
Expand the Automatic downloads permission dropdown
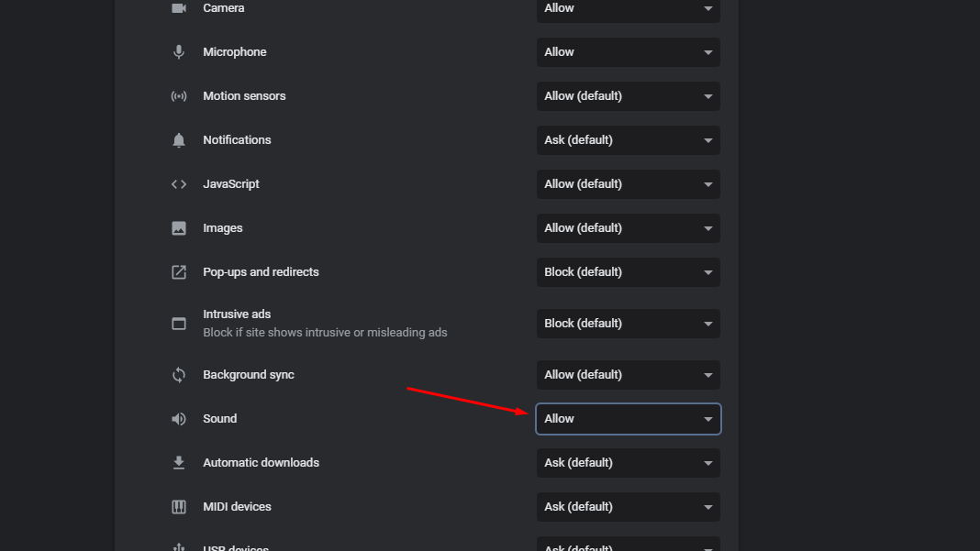[x=629, y=463]
